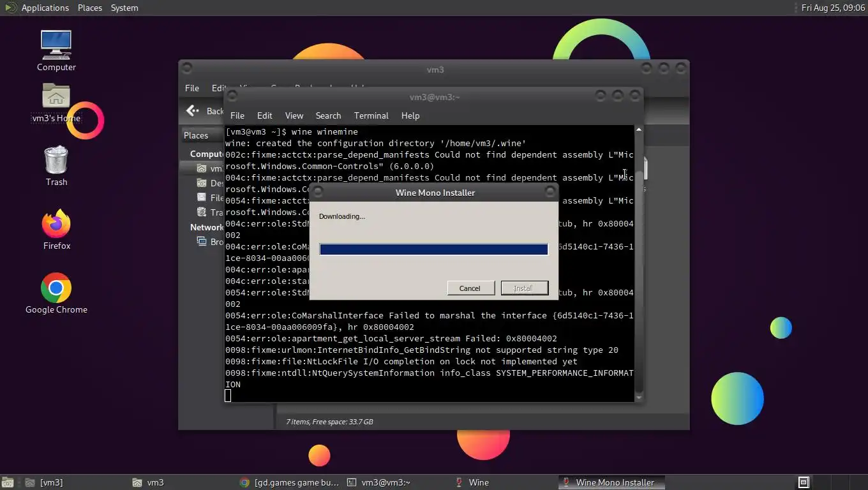
Task: Open the terminal's Terminal menu
Action: tap(371, 115)
